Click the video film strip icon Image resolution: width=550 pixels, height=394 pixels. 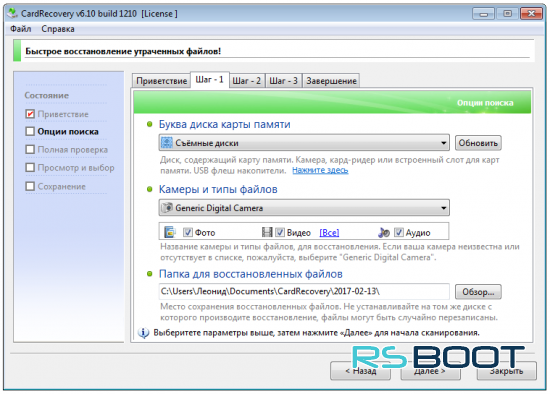pos(267,232)
